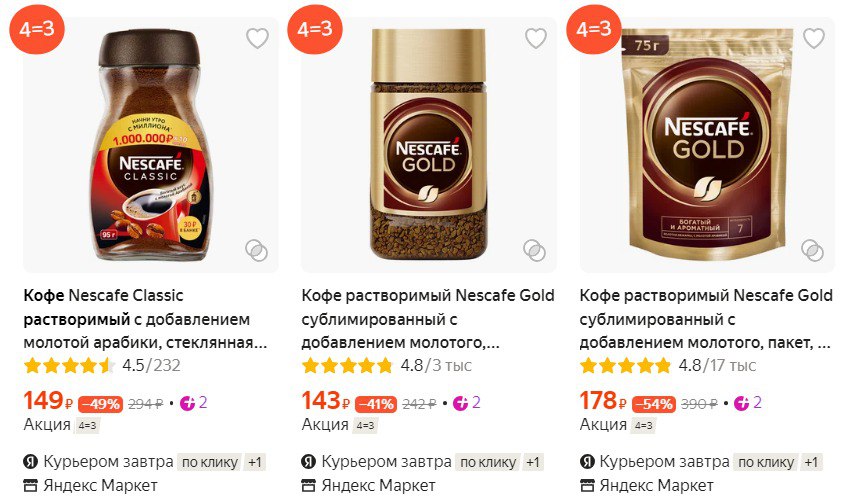Add Nescafe Gold jar to comparison
The image size is (848, 501).
pos(536,250)
